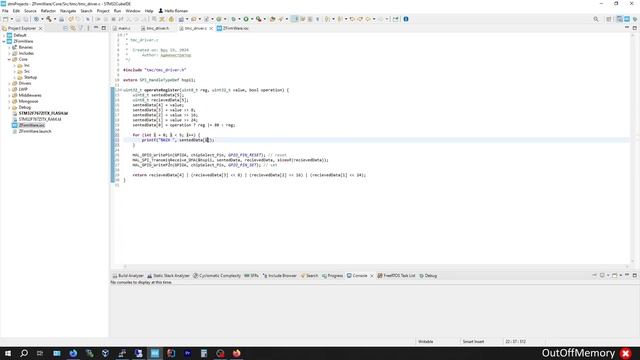Open the Static Stack Analyzer tab
640x360 pixels.
tap(168, 276)
